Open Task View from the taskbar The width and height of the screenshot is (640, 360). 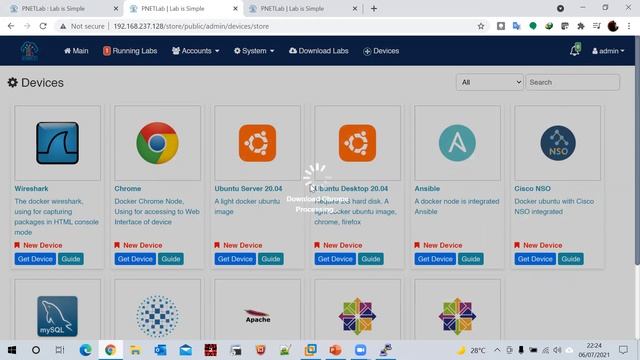click(x=60, y=350)
